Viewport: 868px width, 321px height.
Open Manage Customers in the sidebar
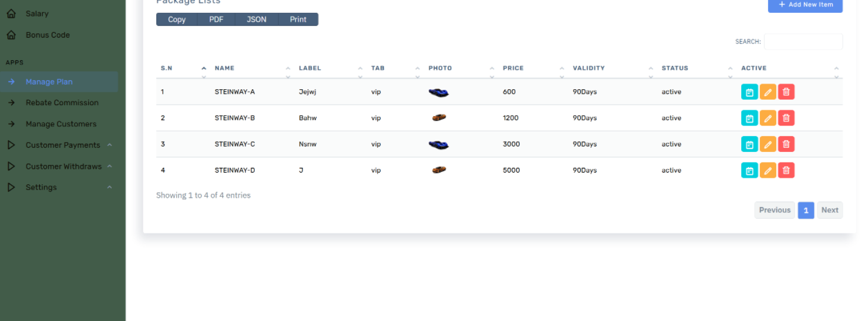click(x=60, y=124)
